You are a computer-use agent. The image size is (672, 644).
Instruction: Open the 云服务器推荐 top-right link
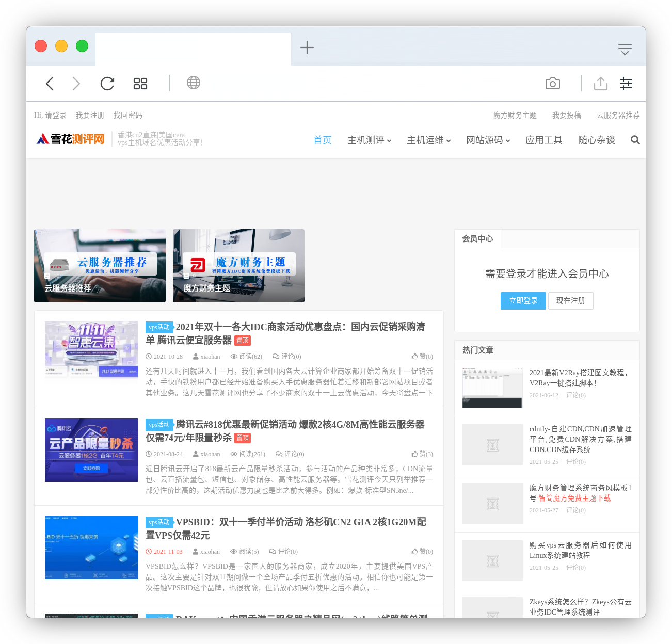tap(618, 116)
